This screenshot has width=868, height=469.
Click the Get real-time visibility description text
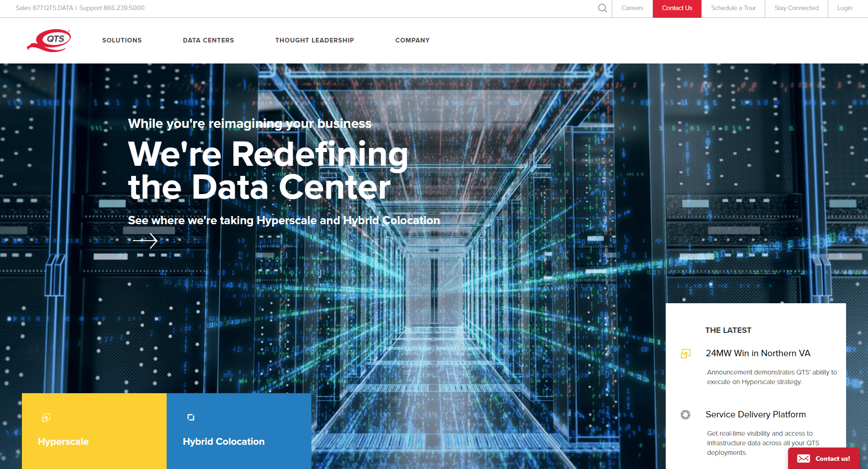click(763, 443)
